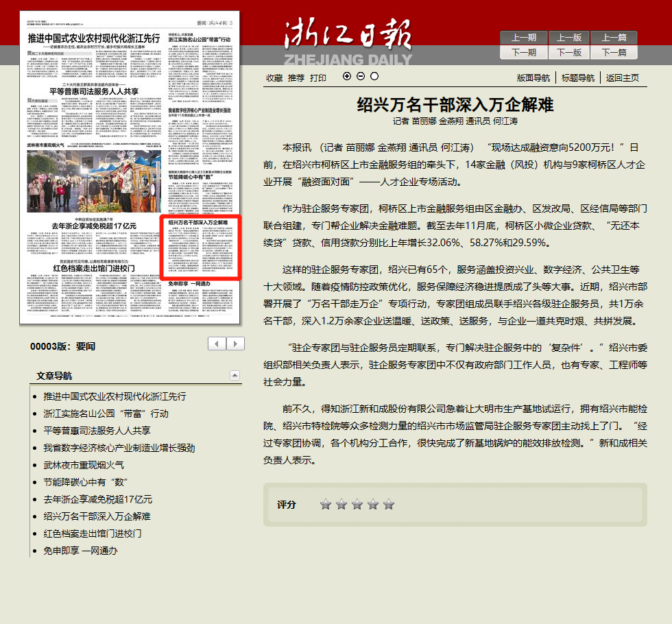This screenshot has height=624, width=672.
Task: Return home via 返回主页
Action: 623,78
